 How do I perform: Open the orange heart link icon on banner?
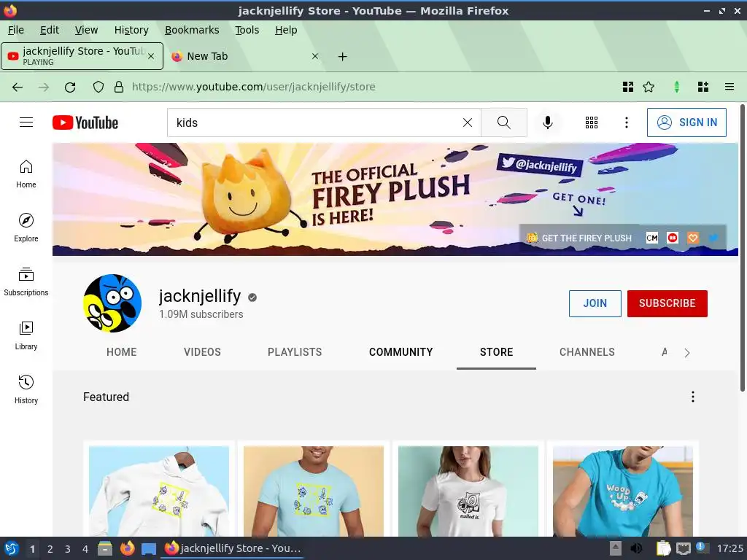pos(693,238)
